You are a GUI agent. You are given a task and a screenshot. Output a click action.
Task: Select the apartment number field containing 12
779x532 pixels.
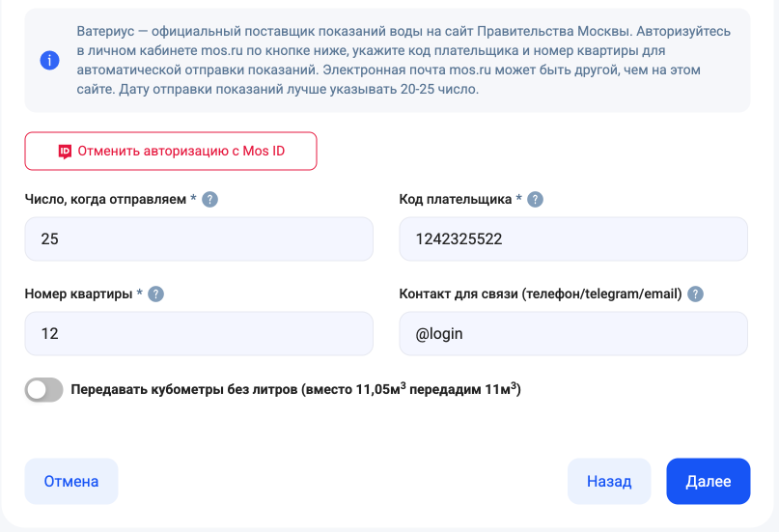tap(199, 333)
